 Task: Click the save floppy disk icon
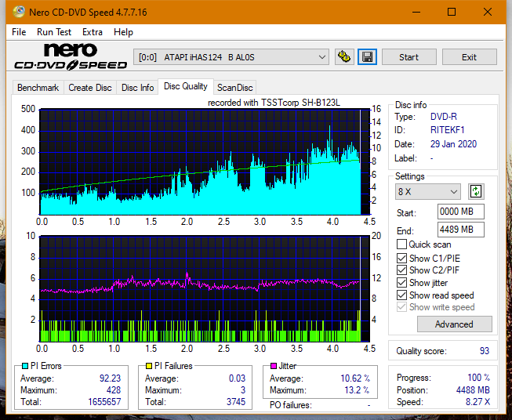pyautogui.click(x=367, y=57)
